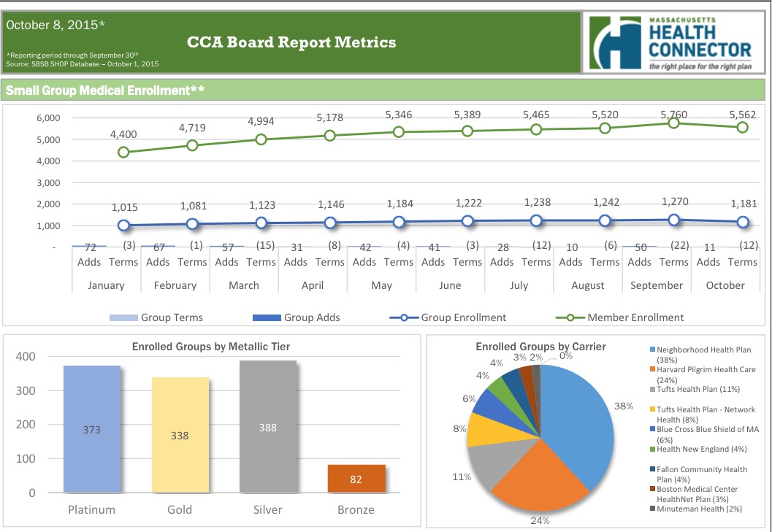Screen dimensions: 772x532
Task: Select the Member Enrollment point labeled 4,400
Action: 123,152
